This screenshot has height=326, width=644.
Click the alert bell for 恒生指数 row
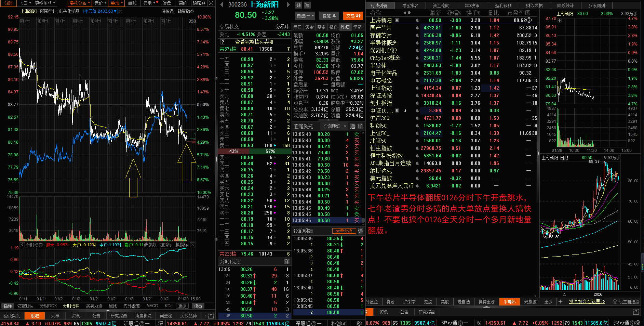(417, 148)
